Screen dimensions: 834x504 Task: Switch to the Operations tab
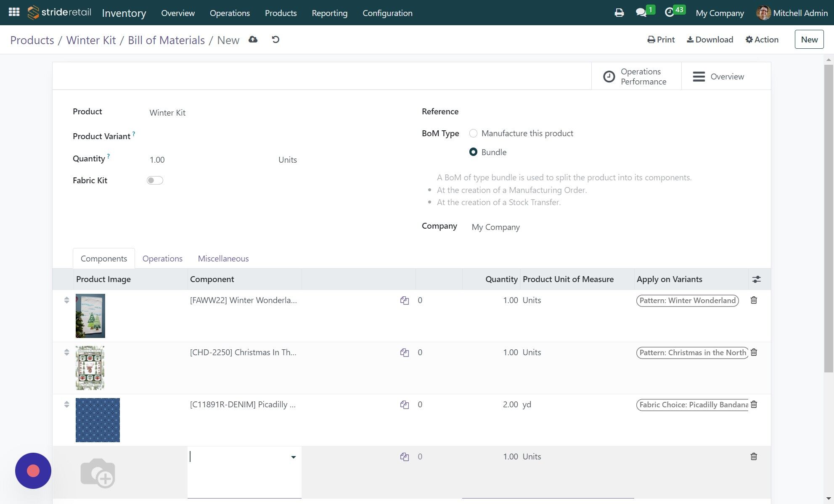click(x=162, y=259)
